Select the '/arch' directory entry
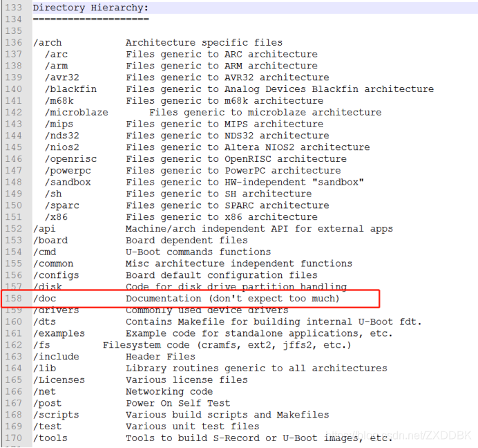Screen dimensions: 478x448 pyautogui.click(x=47, y=42)
